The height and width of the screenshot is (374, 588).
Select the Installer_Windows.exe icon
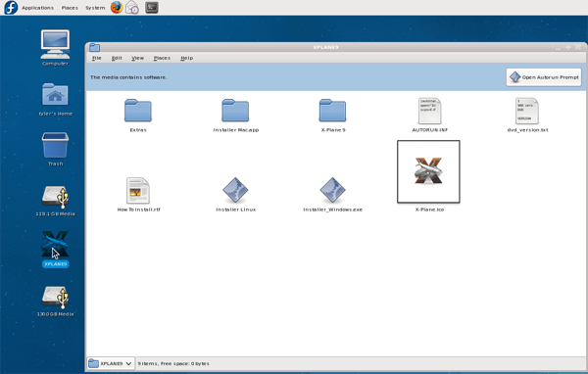(x=332, y=190)
